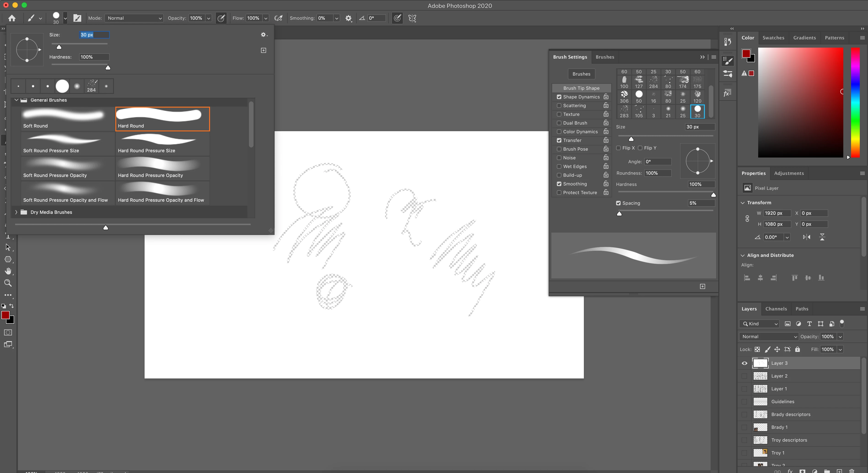Click the symmetry paint butterfly icon
The image size is (868, 473).
[x=412, y=18]
